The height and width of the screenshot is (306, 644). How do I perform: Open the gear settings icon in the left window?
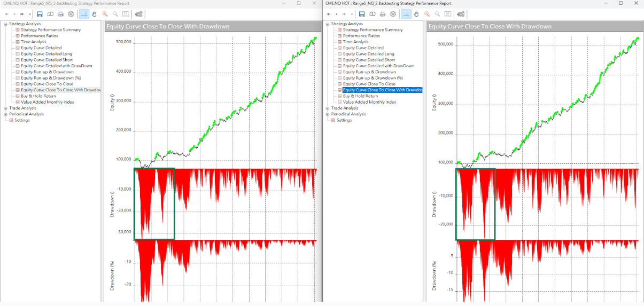point(71,14)
